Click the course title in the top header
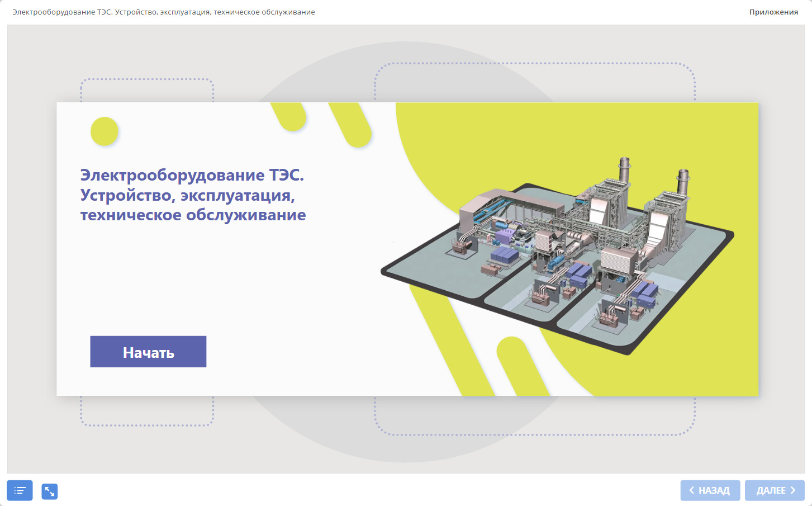The width and height of the screenshot is (812, 506). pyautogui.click(x=164, y=12)
